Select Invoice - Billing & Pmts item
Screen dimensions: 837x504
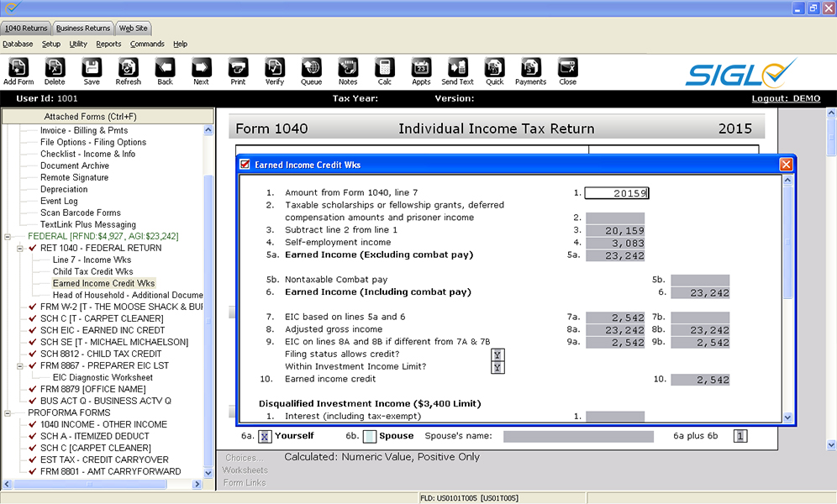[84, 130]
